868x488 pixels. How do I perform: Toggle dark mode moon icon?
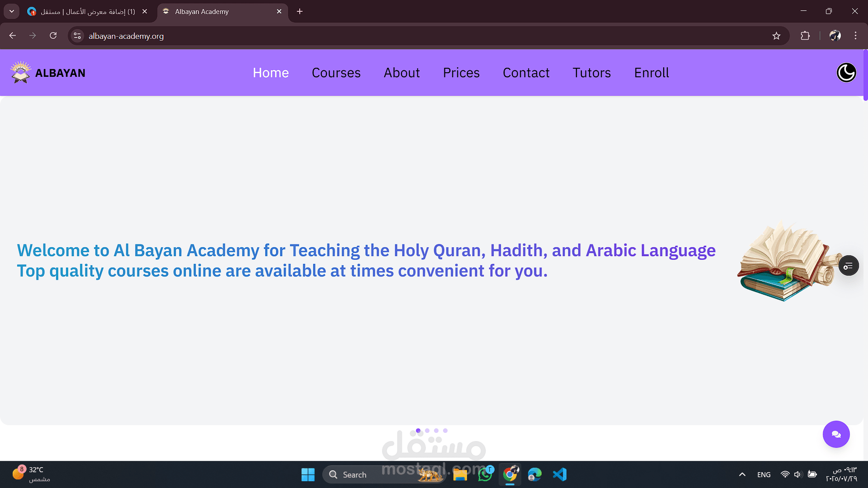(846, 73)
